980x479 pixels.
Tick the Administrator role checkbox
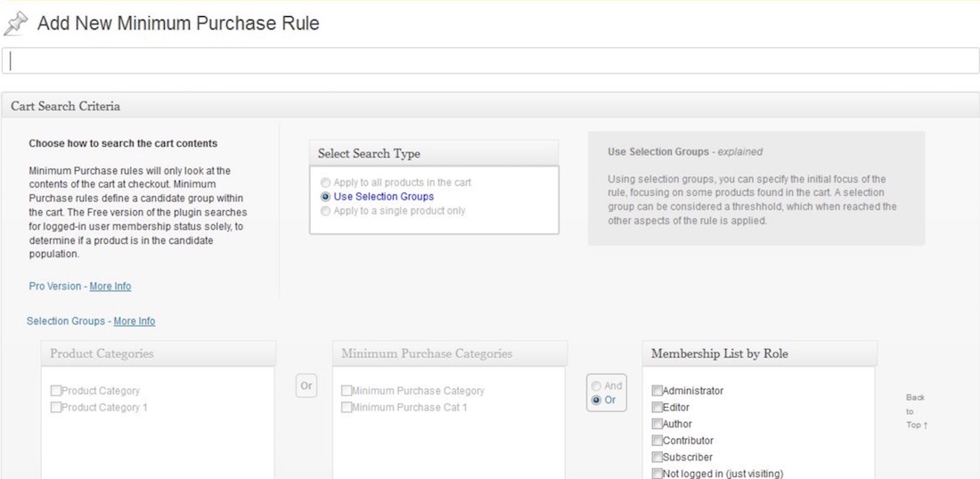pos(657,391)
